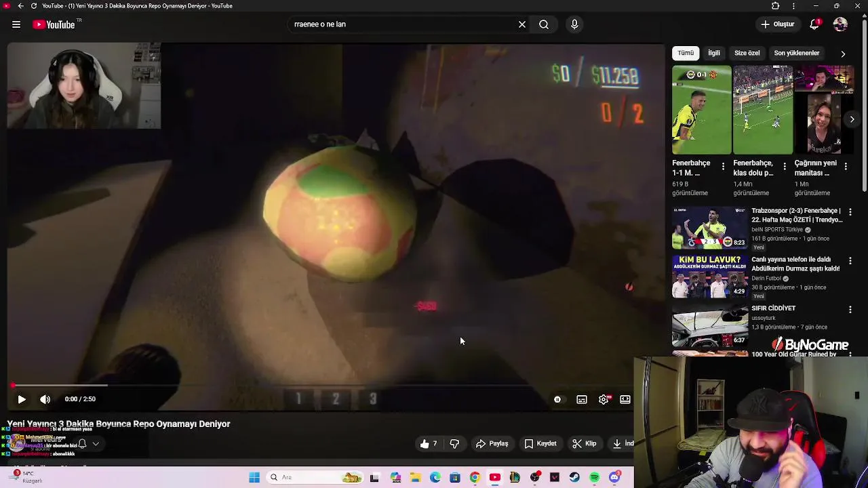Image resolution: width=868 pixels, height=488 pixels.
Task: Create a clip with Klip button
Action: pos(584,444)
